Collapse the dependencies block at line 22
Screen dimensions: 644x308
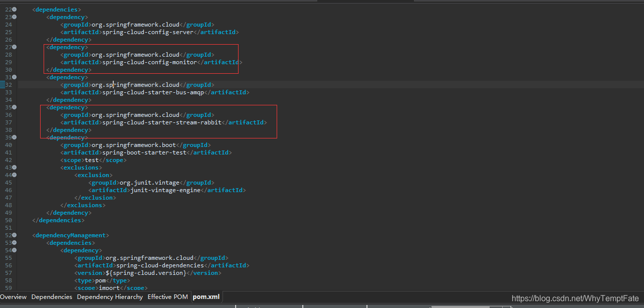(14, 10)
